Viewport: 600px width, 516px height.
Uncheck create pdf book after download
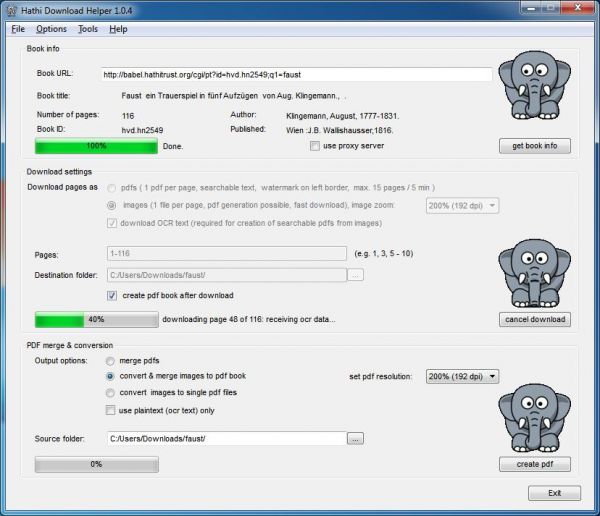(x=112, y=296)
